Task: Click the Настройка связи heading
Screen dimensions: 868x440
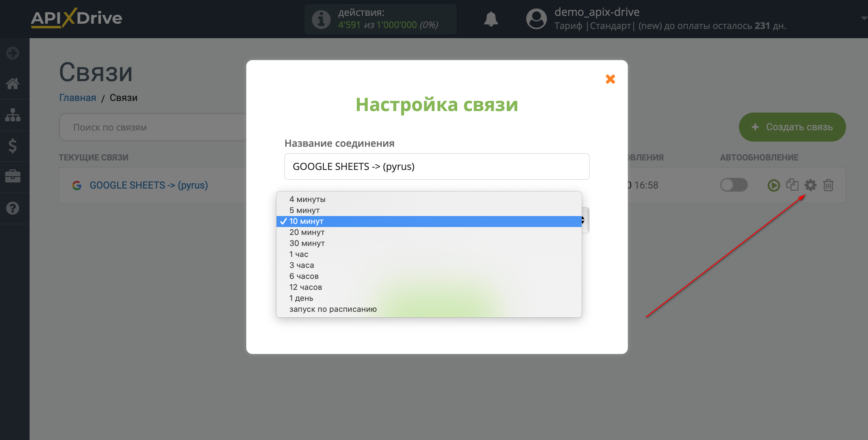Action: coord(437,104)
